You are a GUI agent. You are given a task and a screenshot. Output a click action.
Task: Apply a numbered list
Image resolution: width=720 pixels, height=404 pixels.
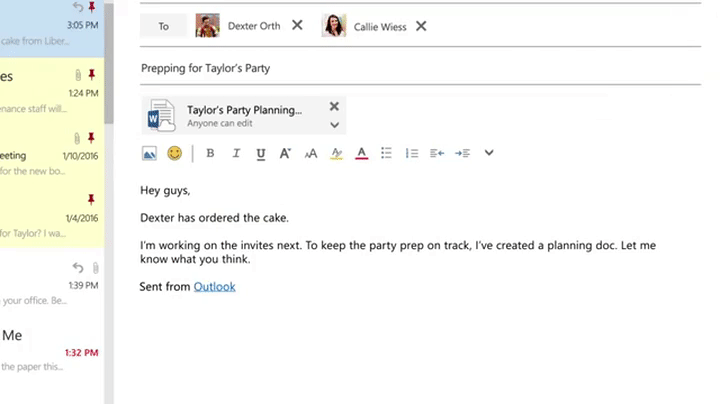[412, 153]
